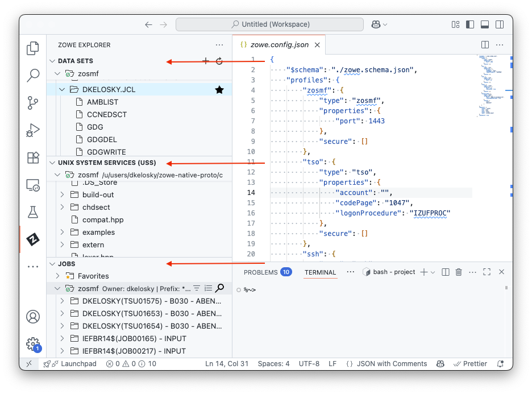The height and width of the screenshot is (394, 532).
Task: Split the terminal
Action: pos(446,272)
